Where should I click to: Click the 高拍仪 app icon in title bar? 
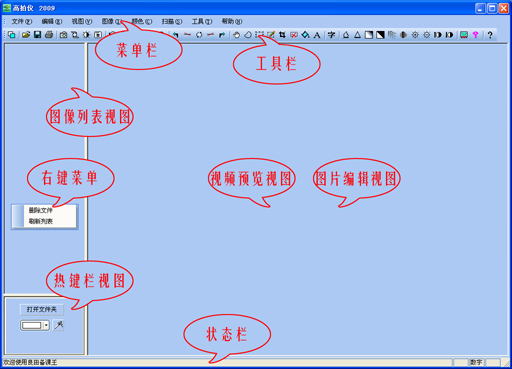coord(7,8)
